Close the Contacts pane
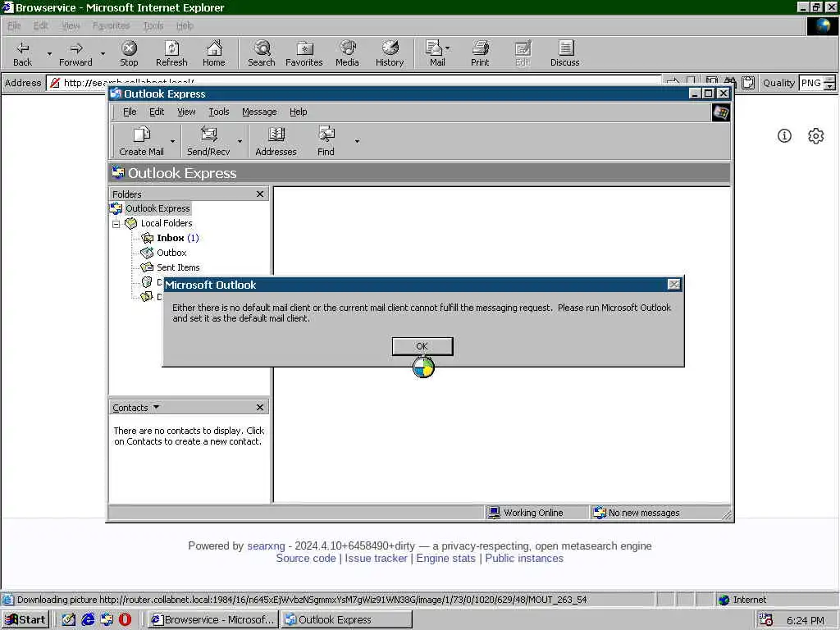Image resolution: width=840 pixels, height=630 pixels. click(260, 408)
